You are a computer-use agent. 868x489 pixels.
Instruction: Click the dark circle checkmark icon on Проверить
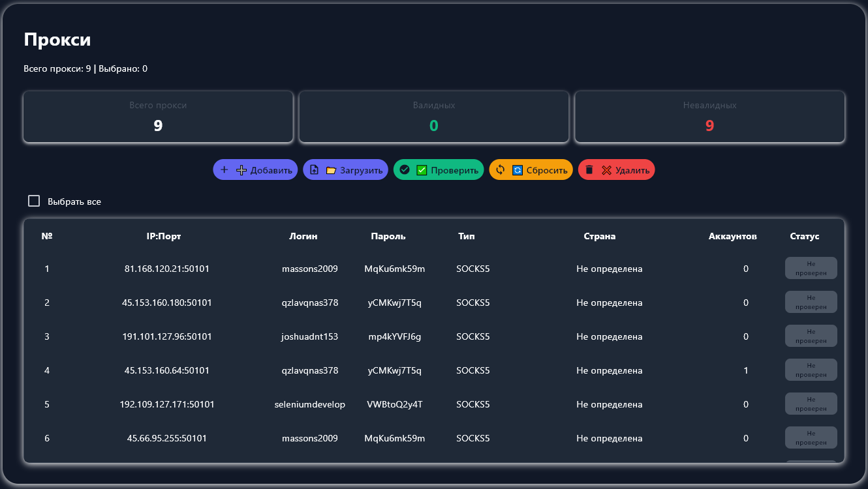(x=405, y=170)
